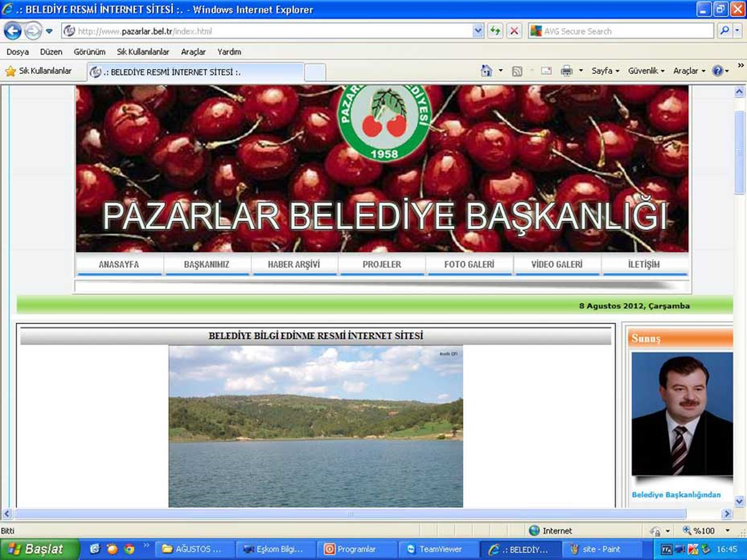The height and width of the screenshot is (560, 747).
Task: Click the lake landscape photo
Action: (316, 426)
